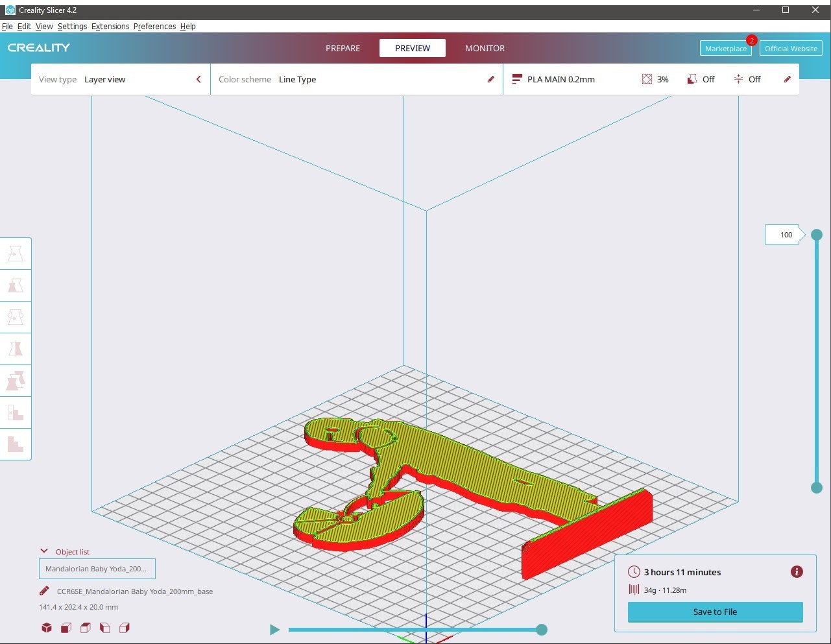Click the estimate text 3 hours 11 minutes

(x=682, y=572)
